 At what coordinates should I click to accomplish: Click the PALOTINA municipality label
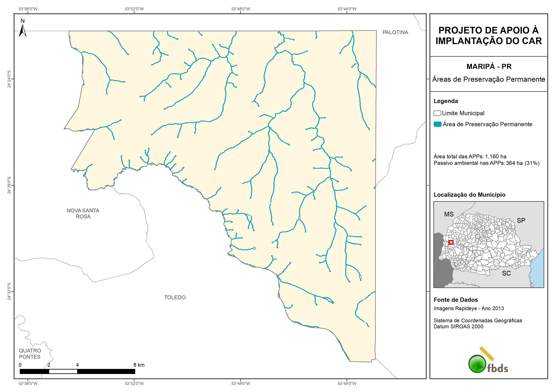click(x=395, y=32)
